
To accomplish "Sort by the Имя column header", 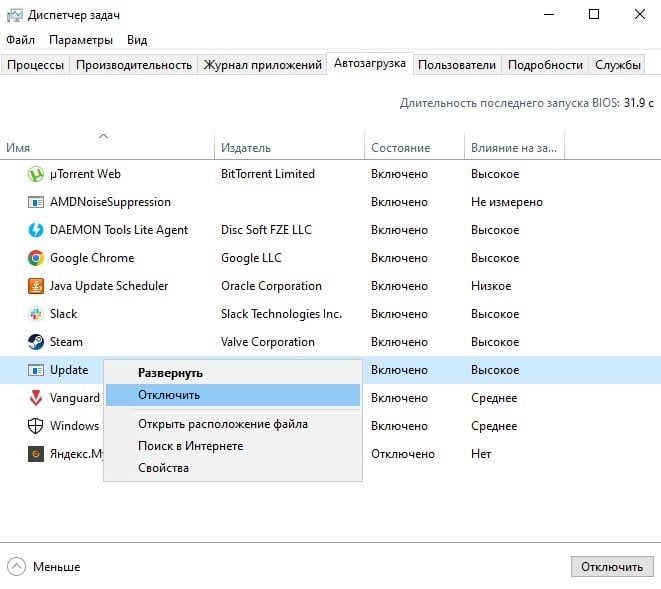I will pyautogui.click(x=107, y=145).
